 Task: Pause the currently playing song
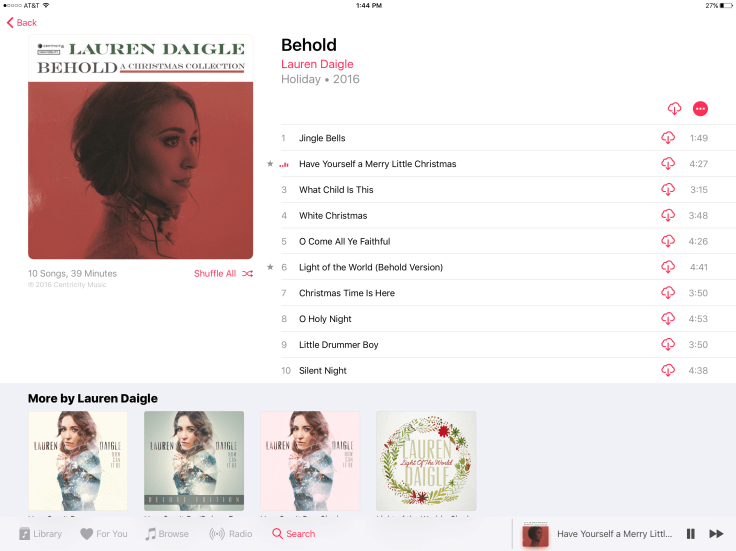[690, 534]
